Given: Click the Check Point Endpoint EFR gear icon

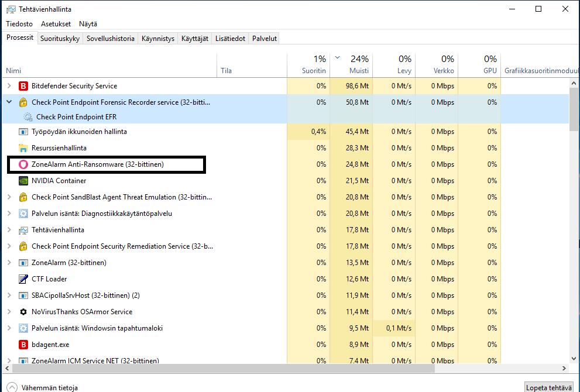Looking at the screenshot, I should click(28, 117).
